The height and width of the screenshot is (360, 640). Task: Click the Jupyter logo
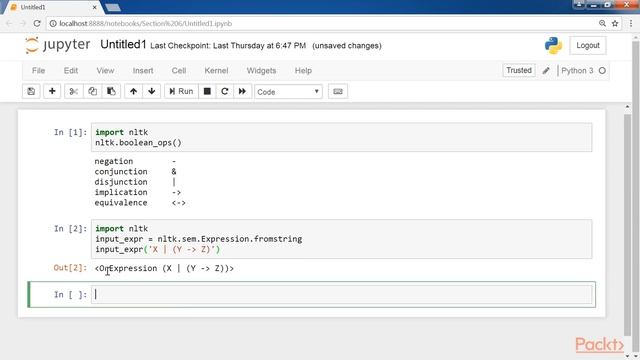57,45
